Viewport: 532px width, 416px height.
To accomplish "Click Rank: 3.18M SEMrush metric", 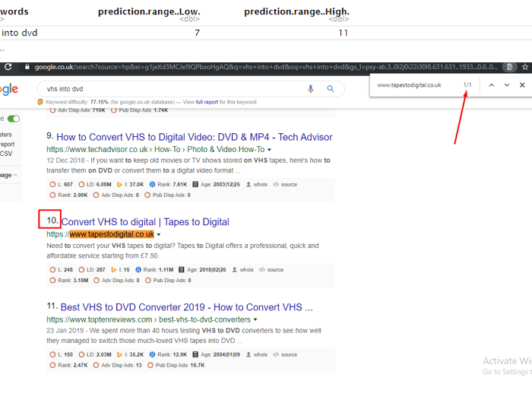I will (69, 281).
